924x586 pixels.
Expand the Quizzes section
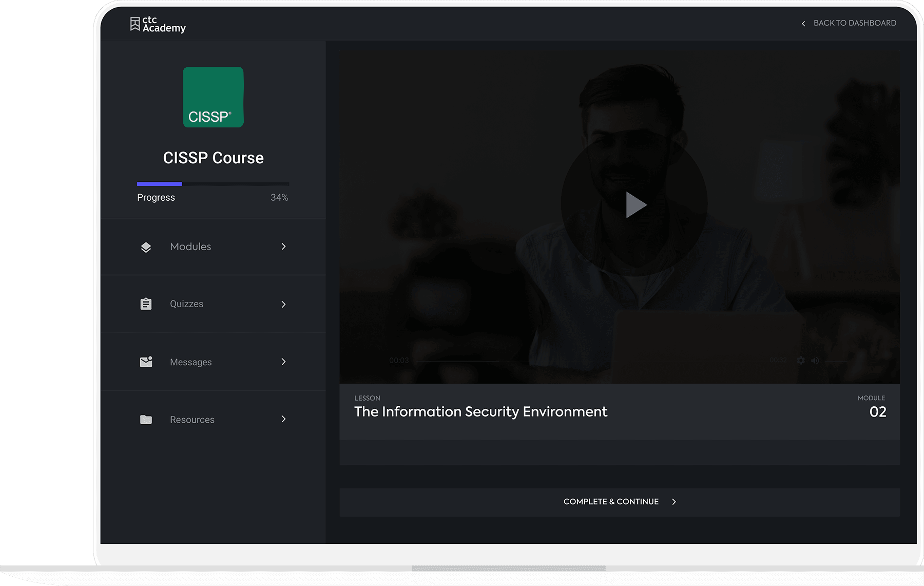(283, 304)
